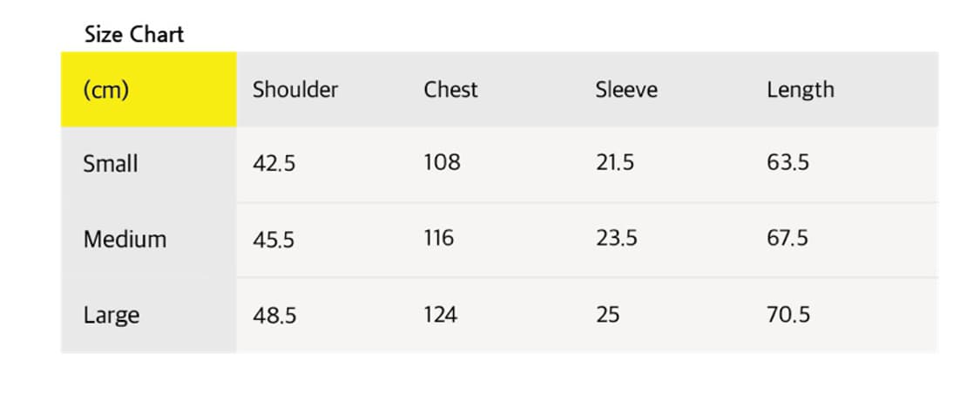Click Small sleeve value 21.5
Screen dimensions: 980x415
point(614,163)
